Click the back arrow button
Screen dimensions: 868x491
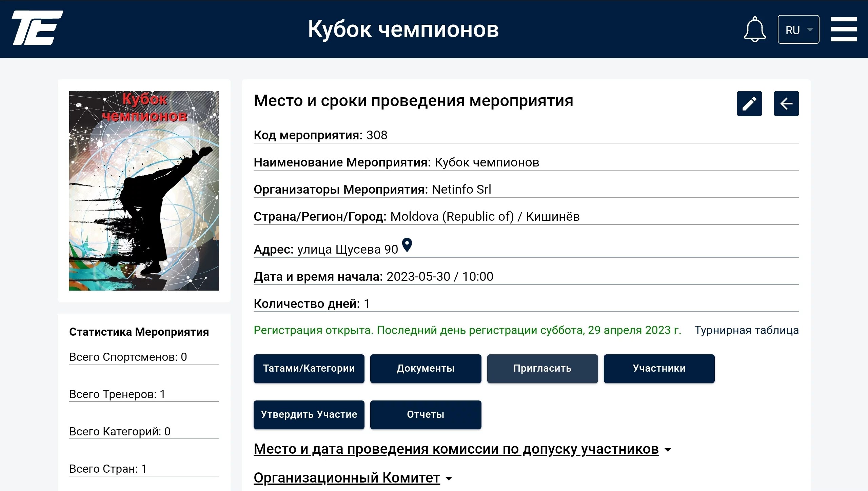click(x=786, y=103)
